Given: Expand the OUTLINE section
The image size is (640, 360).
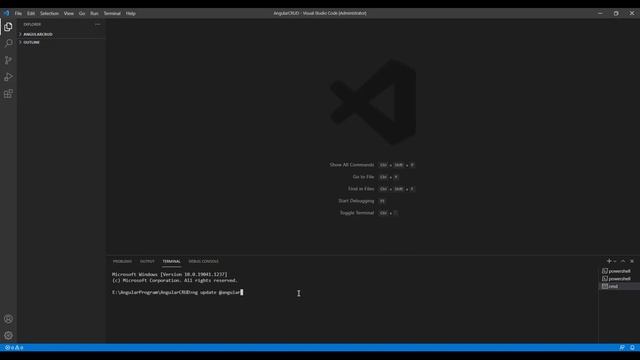Looking at the screenshot, I should 61,42.
